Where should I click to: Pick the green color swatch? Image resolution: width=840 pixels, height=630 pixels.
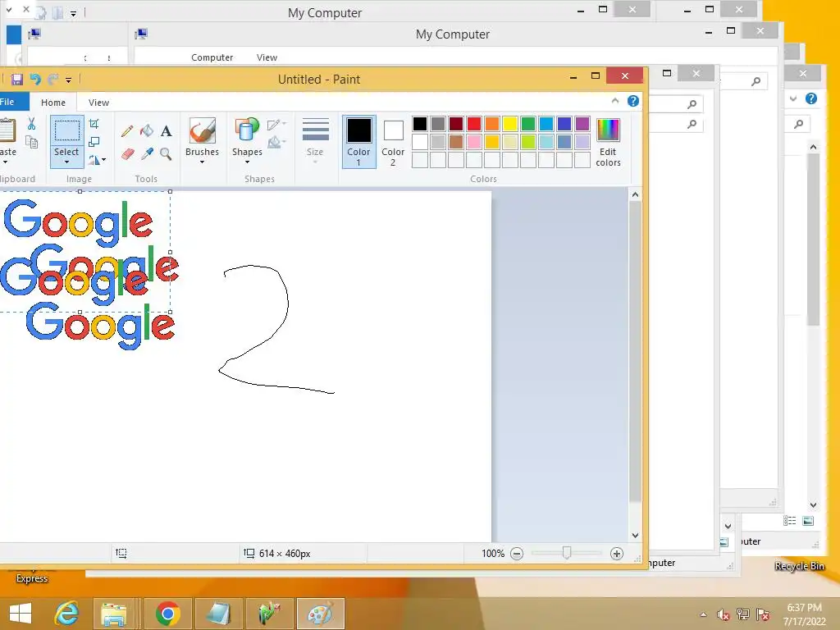point(528,124)
